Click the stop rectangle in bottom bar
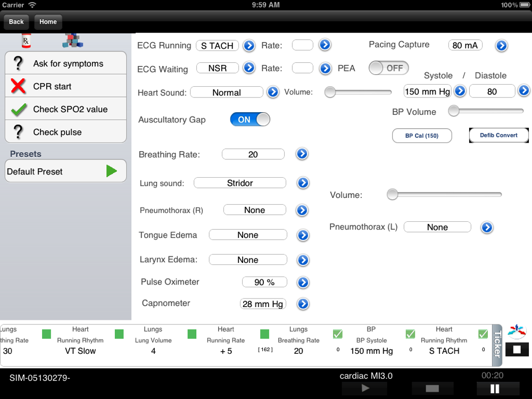Screen dimensions: 532x399 (432, 388)
